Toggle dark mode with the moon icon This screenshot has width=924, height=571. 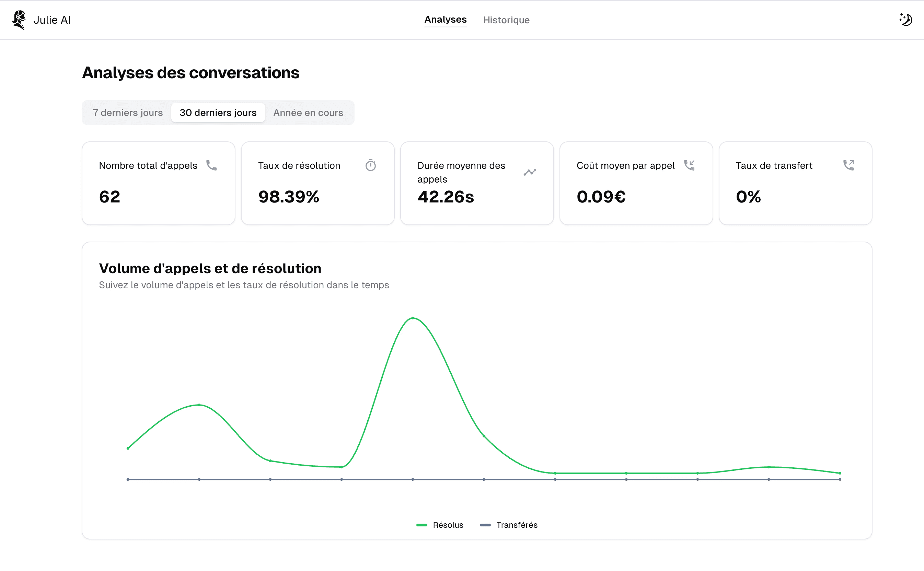905,19
